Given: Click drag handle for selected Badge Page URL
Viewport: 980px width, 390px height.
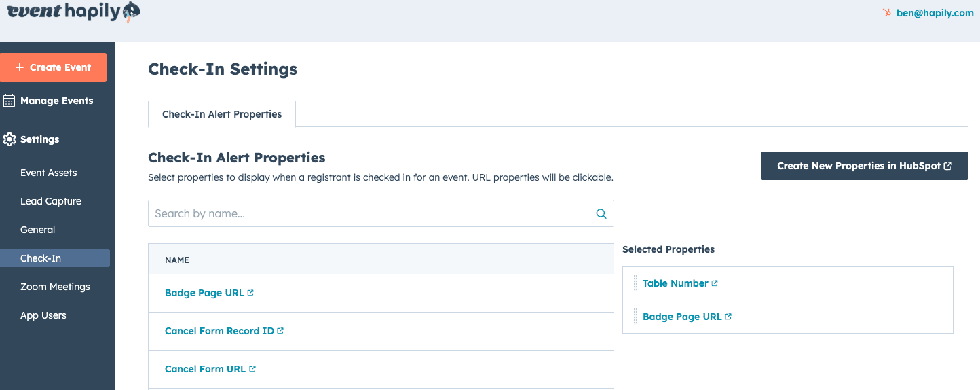Looking at the screenshot, I should [x=636, y=317].
